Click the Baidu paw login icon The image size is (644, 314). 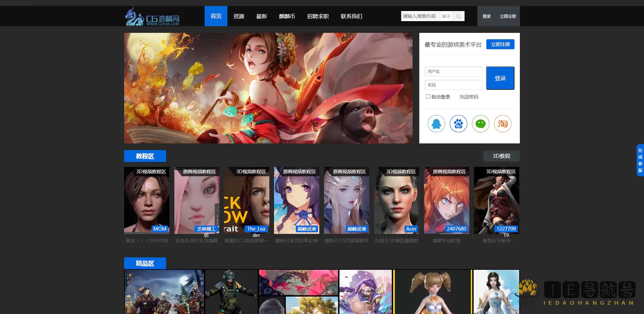click(458, 124)
